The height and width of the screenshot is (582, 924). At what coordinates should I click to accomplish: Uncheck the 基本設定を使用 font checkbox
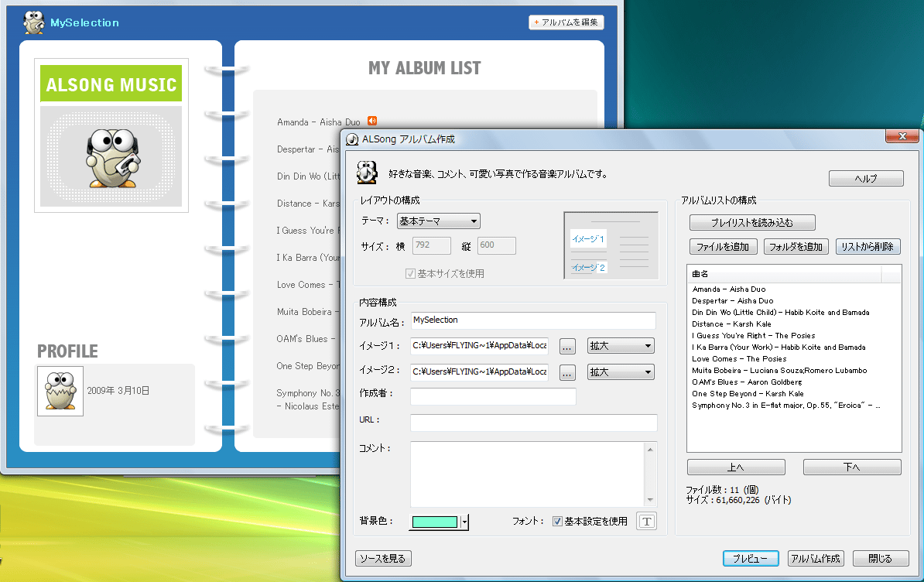(x=557, y=522)
